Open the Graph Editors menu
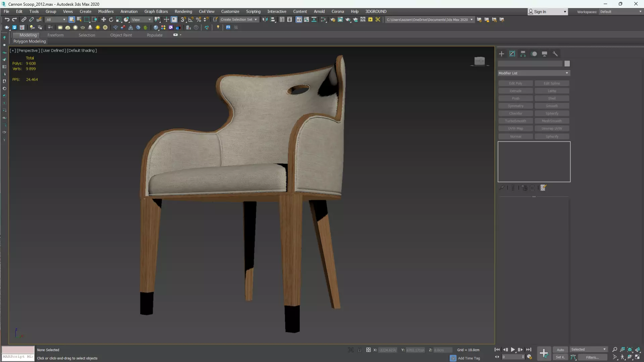Viewport: 644px width, 362px height. pos(156,11)
